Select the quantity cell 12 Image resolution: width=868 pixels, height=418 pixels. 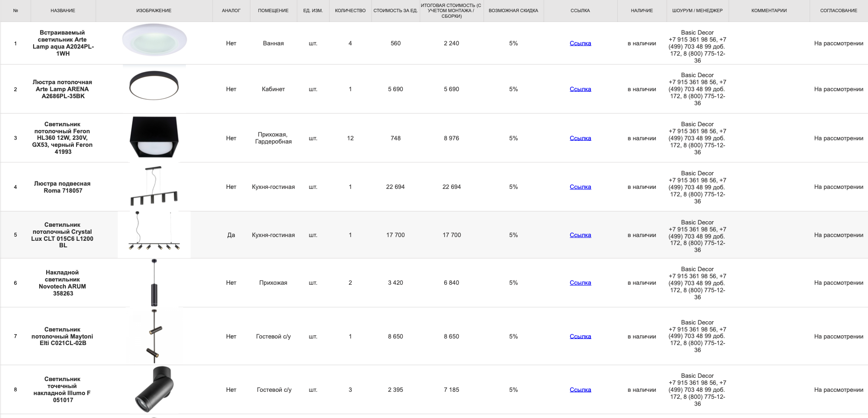point(350,138)
